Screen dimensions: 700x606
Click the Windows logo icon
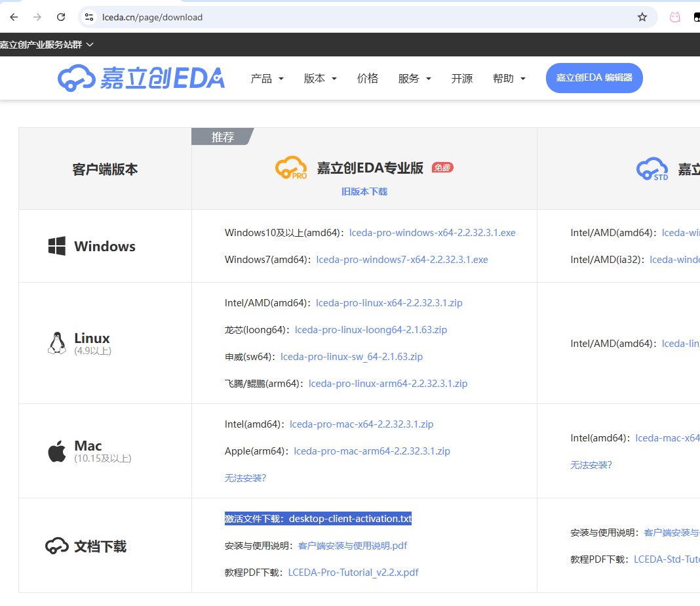click(x=57, y=246)
